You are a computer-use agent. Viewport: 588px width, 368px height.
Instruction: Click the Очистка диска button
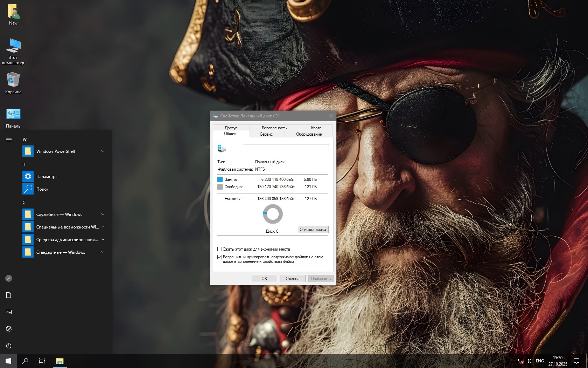pos(313,230)
